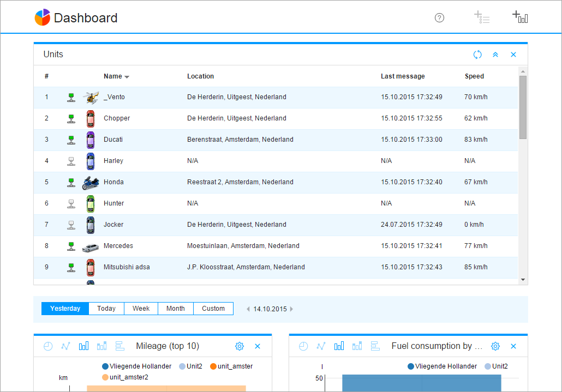Select the Today period tab
Screen dimensions: 562x392
click(106, 309)
